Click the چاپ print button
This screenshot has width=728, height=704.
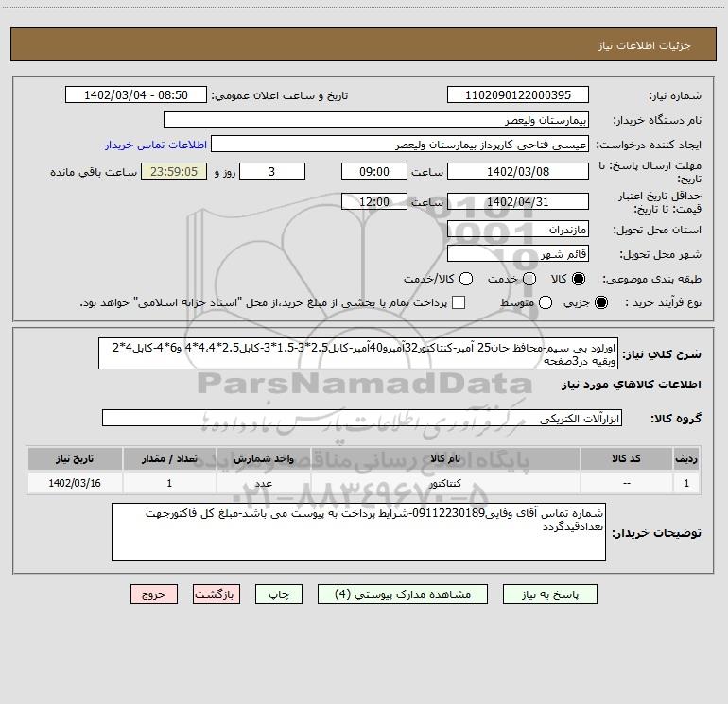coord(279,594)
